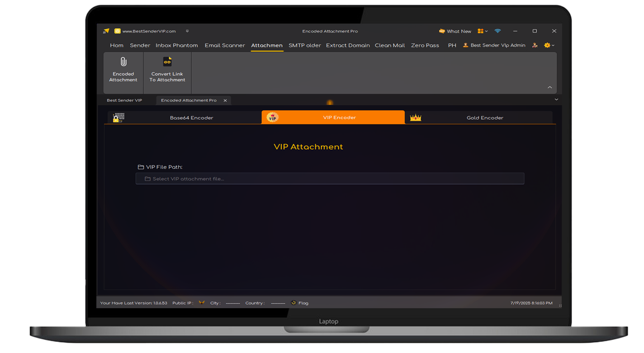Click the Base64 Encoder lock icon
Image resolution: width=644 pixels, height=353 pixels.
tap(119, 118)
